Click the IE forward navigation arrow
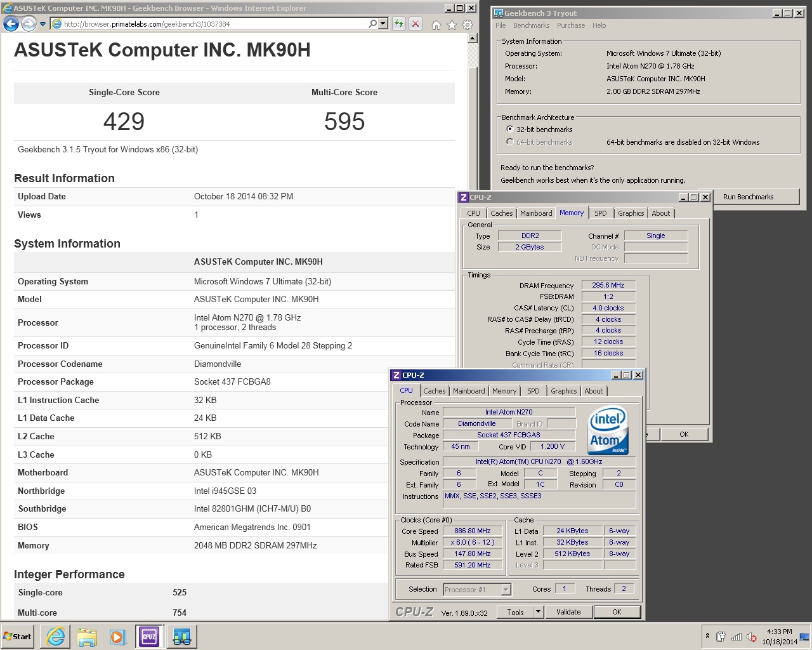 [x=29, y=23]
